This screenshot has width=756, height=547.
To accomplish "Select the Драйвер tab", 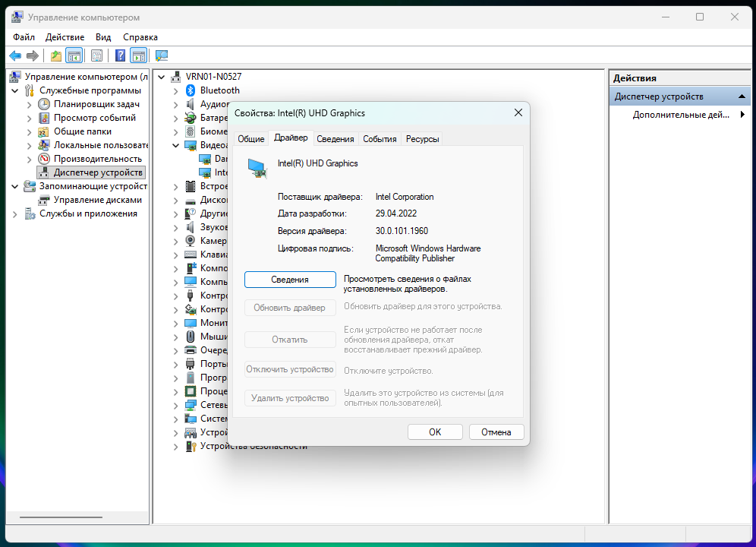I will coord(291,138).
